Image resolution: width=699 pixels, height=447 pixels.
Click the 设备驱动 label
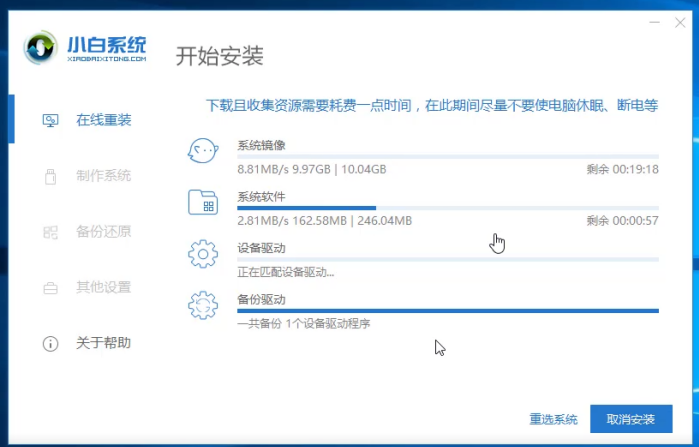(261, 248)
